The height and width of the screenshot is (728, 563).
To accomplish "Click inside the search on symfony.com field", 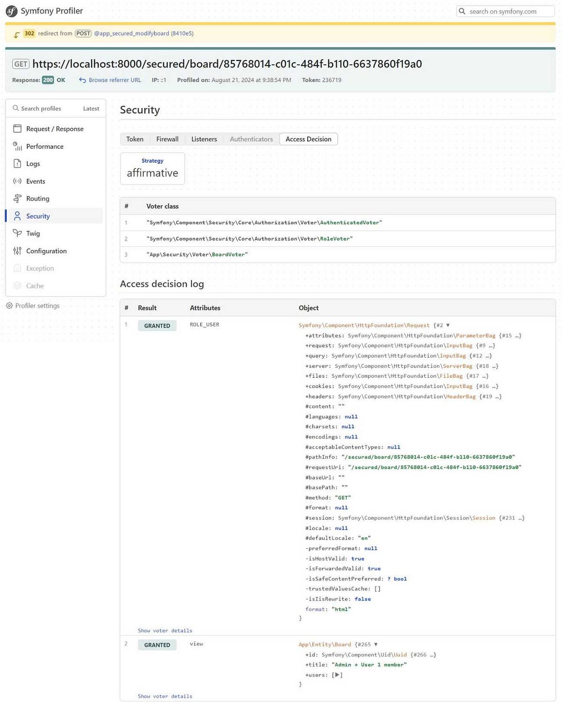I will pyautogui.click(x=504, y=11).
